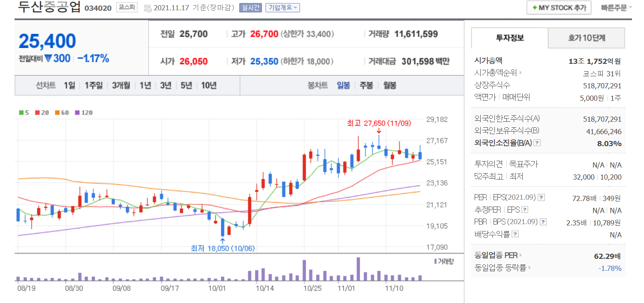Click the 최고 27,650 (11/09) chart marker

click(x=379, y=123)
